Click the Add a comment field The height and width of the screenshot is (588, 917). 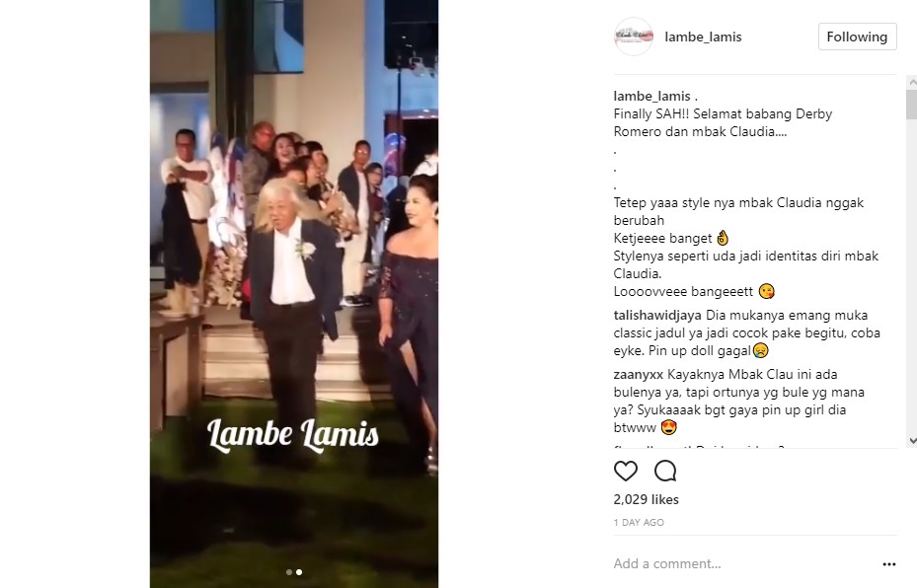click(x=742, y=563)
